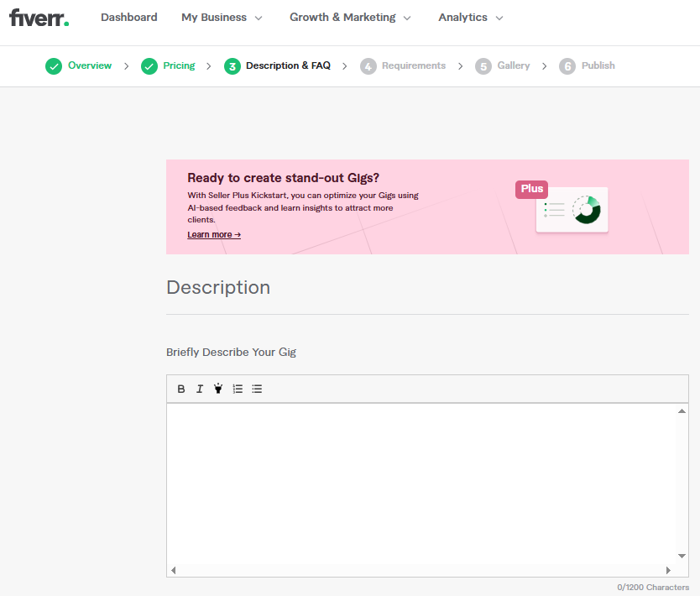
Task: Click the Seller Plus chart illustration
Action: pos(572,209)
